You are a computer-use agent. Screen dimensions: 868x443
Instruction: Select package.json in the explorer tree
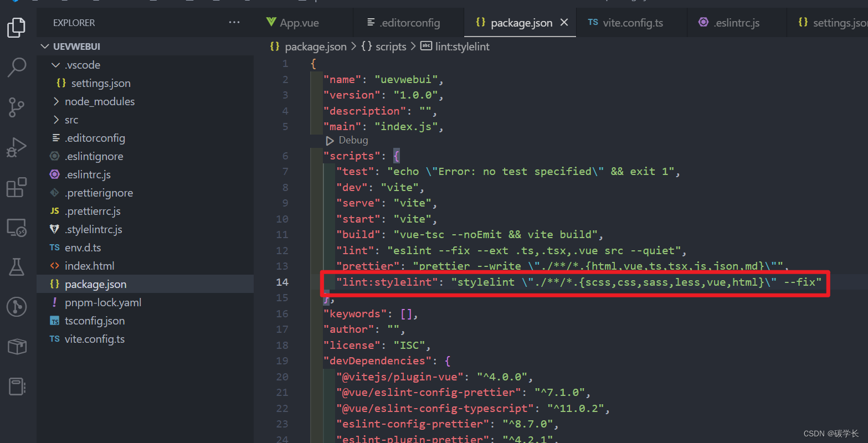pyautogui.click(x=145, y=284)
